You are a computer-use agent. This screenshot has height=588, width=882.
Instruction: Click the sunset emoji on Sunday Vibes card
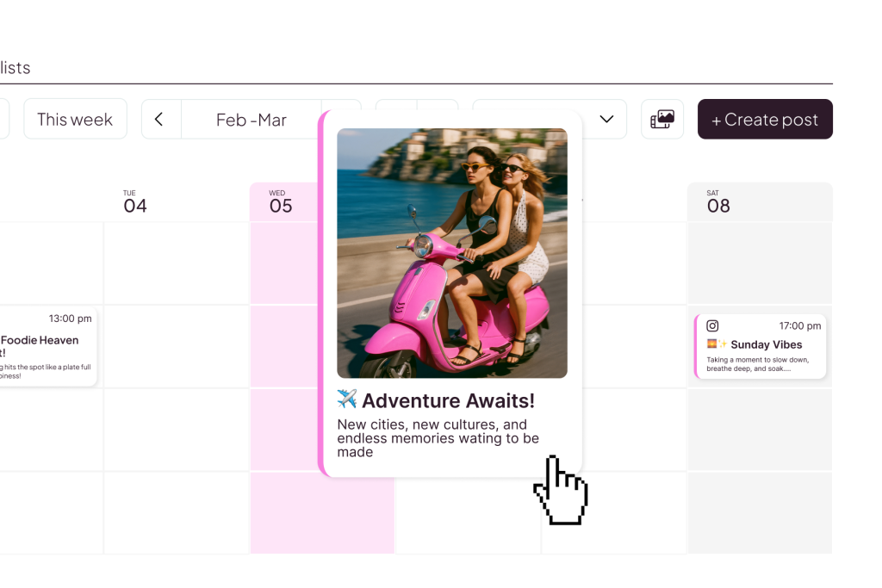point(712,344)
